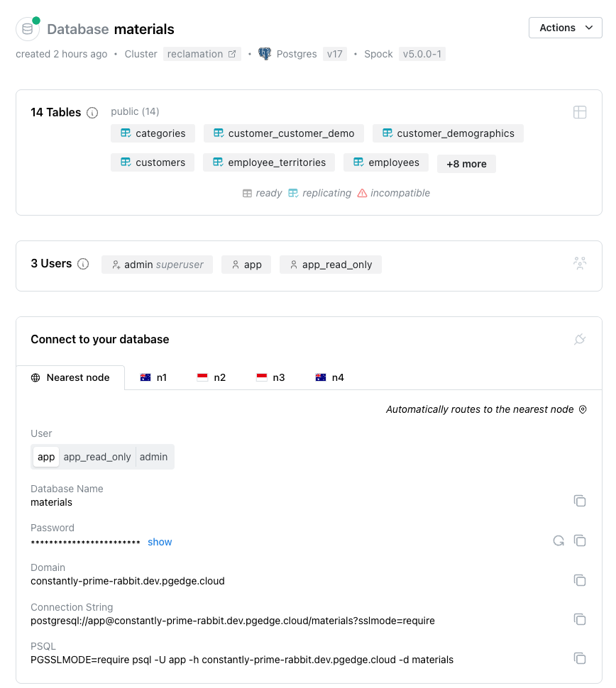The width and height of the screenshot is (616, 688).
Task: Select the customers table chip
Action: [153, 162]
